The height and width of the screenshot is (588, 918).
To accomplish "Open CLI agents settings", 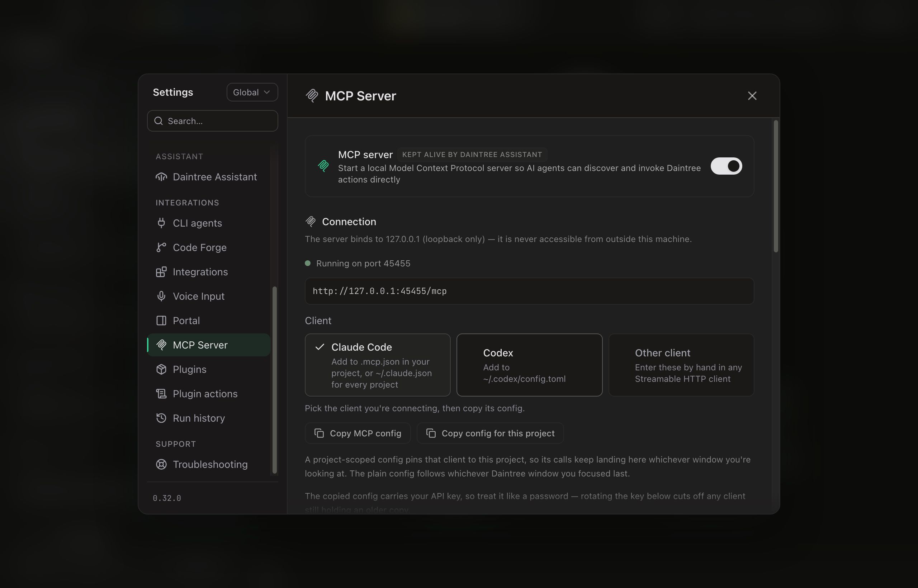I will click(x=208, y=223).
